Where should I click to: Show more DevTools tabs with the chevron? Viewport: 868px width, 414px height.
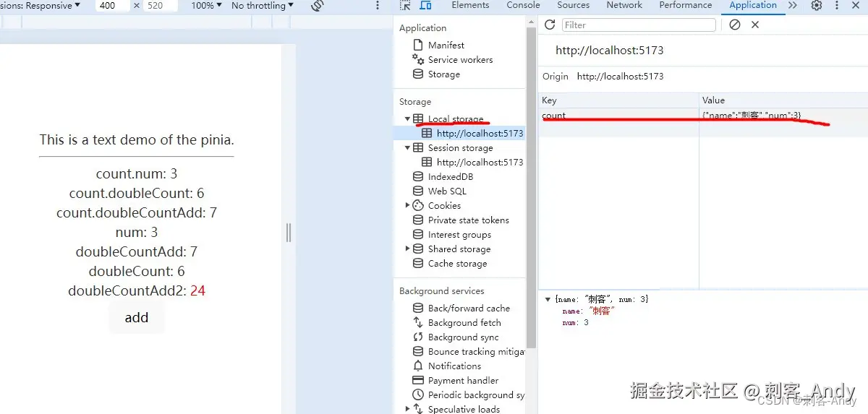pyautogui.click(x=793, y=5)
